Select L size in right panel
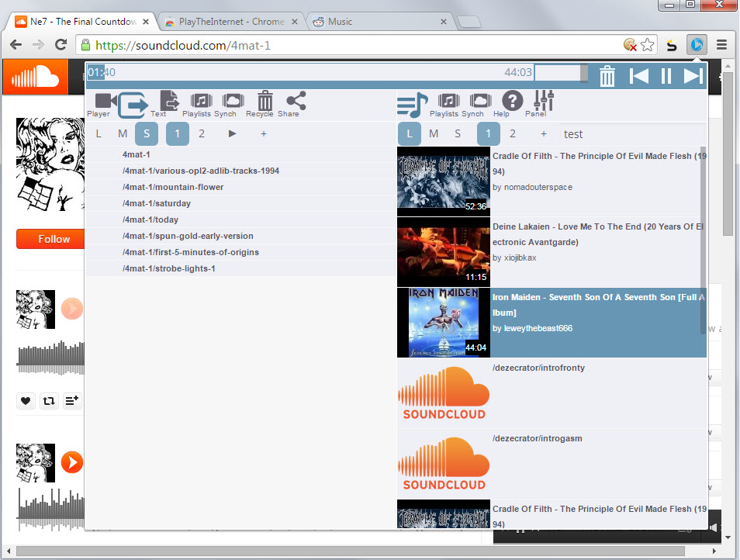This screenshot has height=560, width=740. pos(410,134)
